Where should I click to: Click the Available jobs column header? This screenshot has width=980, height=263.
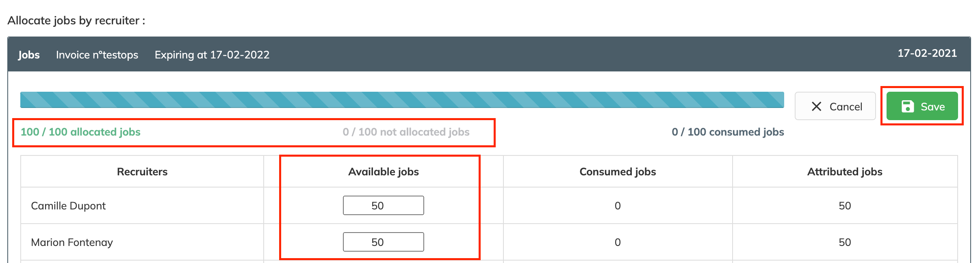[x=383, y=172]
